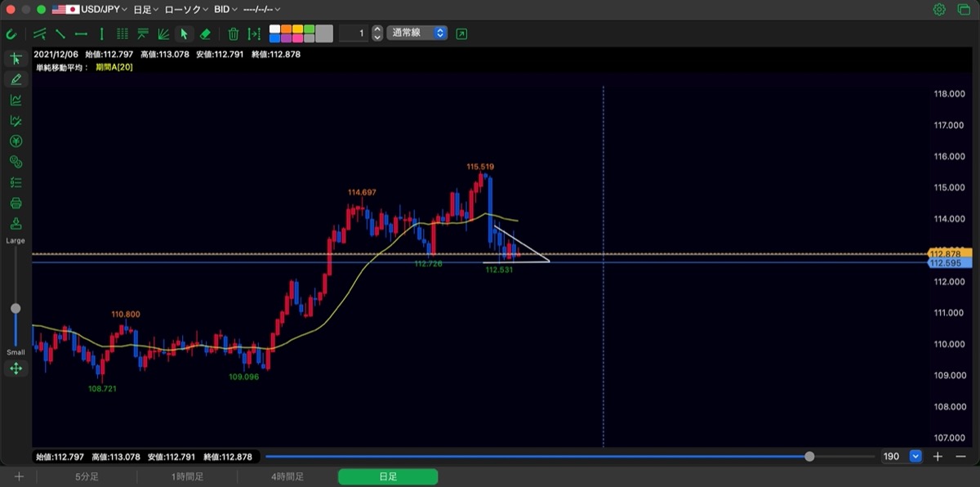980x487 pixels.
Task: Expand the ローソク chart type dropdown
Action: (x=187, y=10)
